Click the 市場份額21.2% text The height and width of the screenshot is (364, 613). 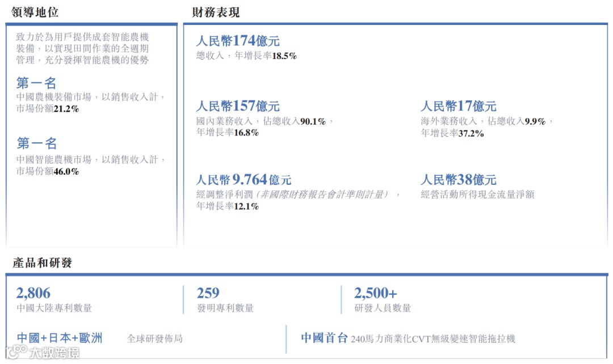47,108
